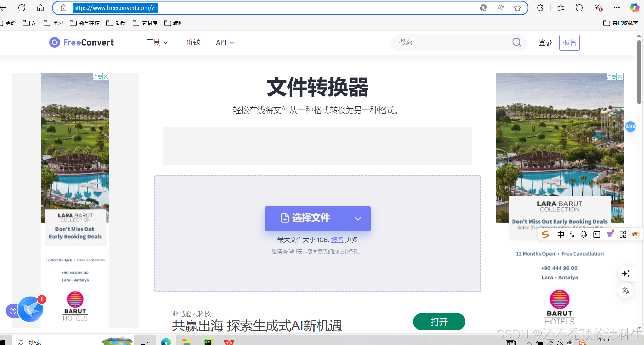Click the URL in the address bar
The image size is (644, 345).
pyautogui.click(x=115, y=8)
